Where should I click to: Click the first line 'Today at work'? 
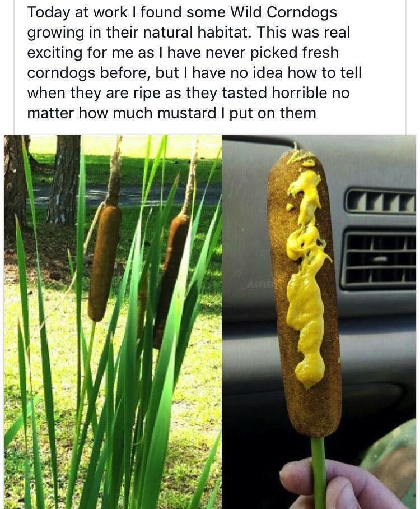(x=77, y=12)
